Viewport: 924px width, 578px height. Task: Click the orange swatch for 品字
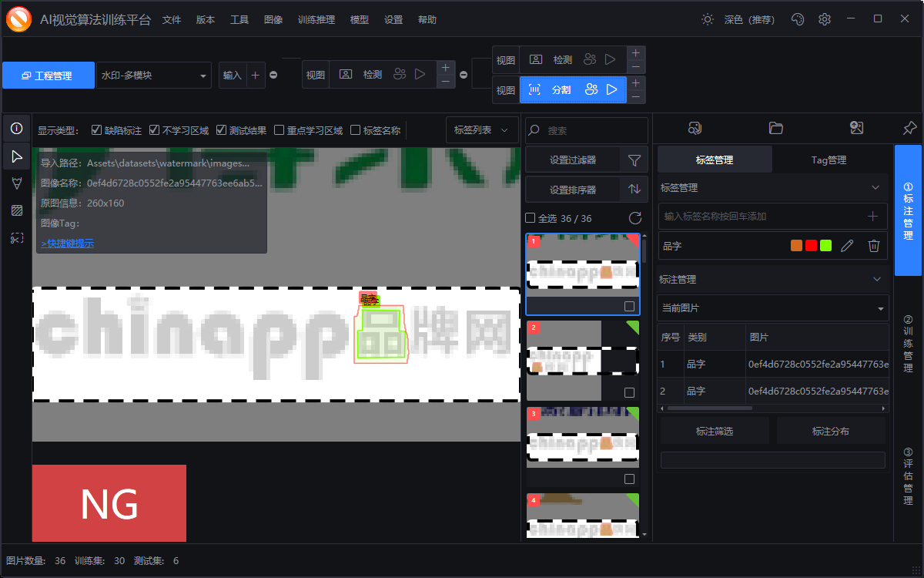point(797,246)
